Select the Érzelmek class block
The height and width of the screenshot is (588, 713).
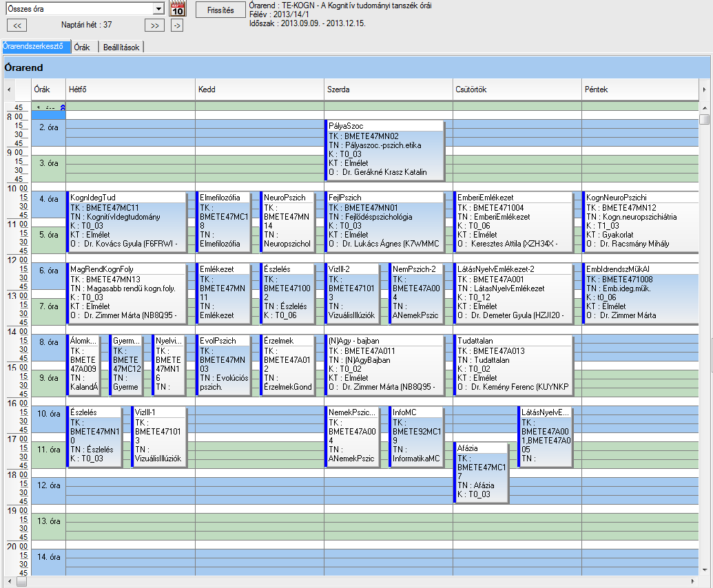pos(287,365)
